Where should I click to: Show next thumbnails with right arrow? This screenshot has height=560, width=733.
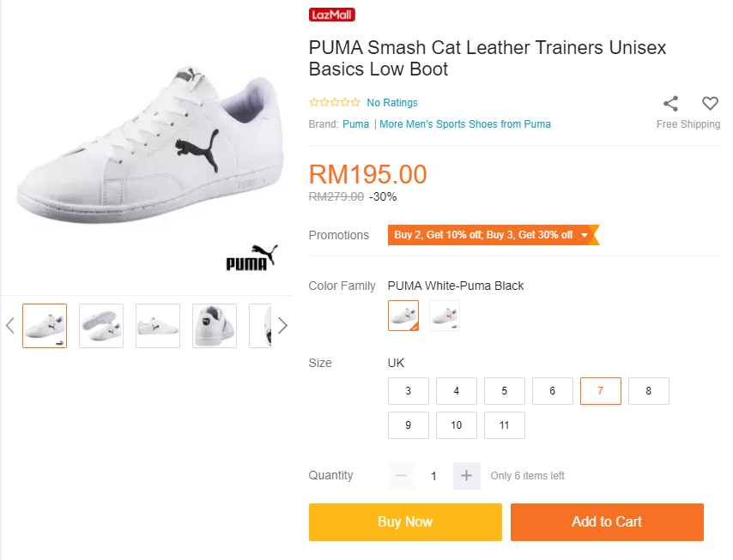(x=282, y=326)
